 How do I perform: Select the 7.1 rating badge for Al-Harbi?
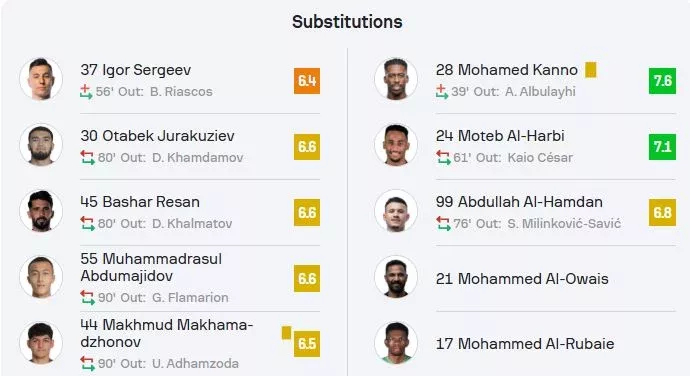662,147
